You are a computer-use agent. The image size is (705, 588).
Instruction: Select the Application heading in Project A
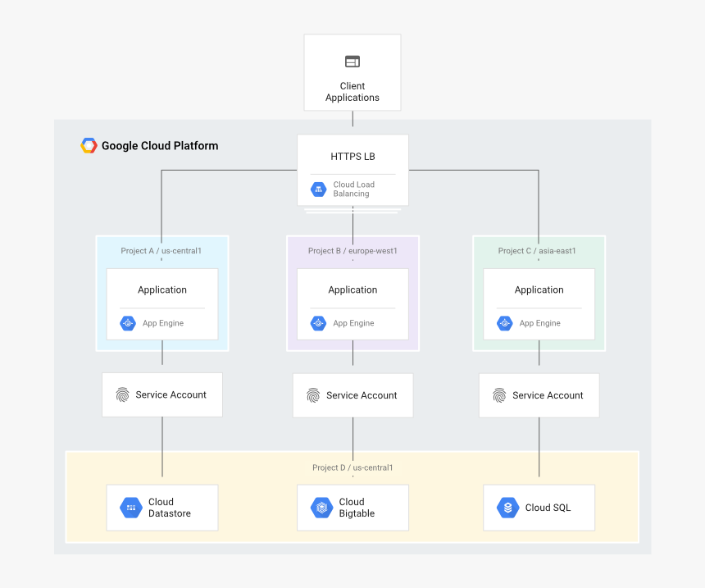162,290
